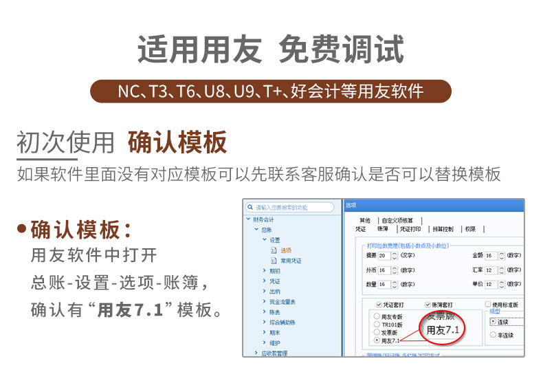
Task: Switch to the 凭证 tab in options dialog
Action: coord(360,229)
